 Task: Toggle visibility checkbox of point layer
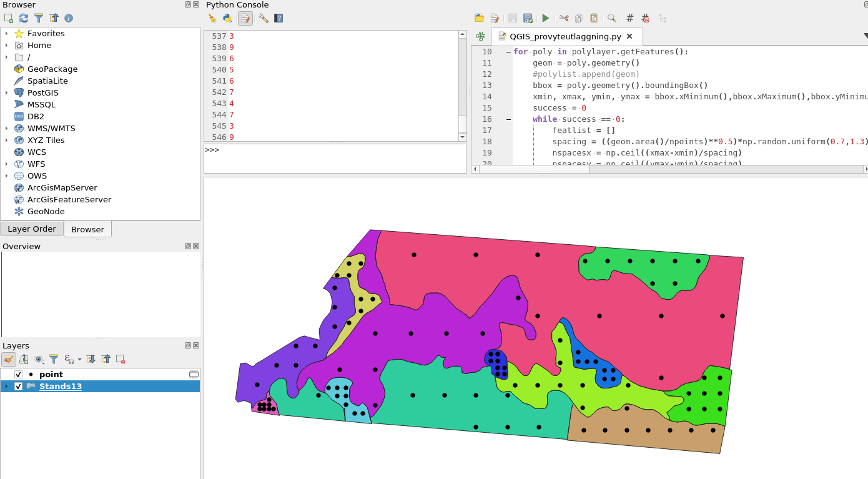pos(19,375)
